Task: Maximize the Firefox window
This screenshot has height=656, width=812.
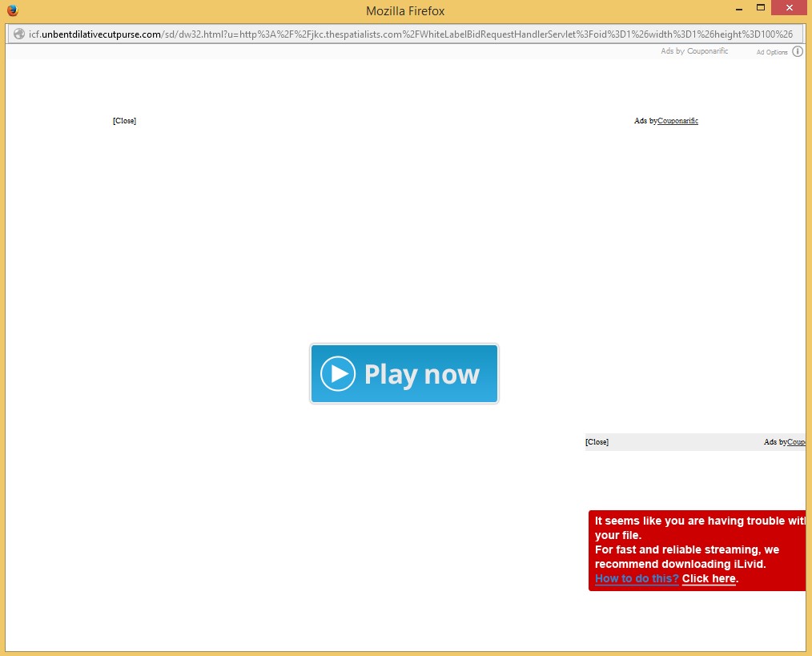Action: (761, 8)
